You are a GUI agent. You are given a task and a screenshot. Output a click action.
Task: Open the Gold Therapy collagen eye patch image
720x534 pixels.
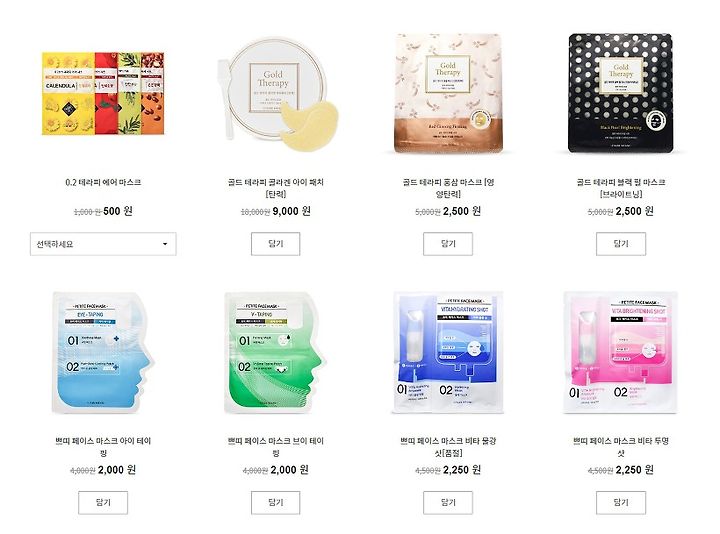point(278,94)
